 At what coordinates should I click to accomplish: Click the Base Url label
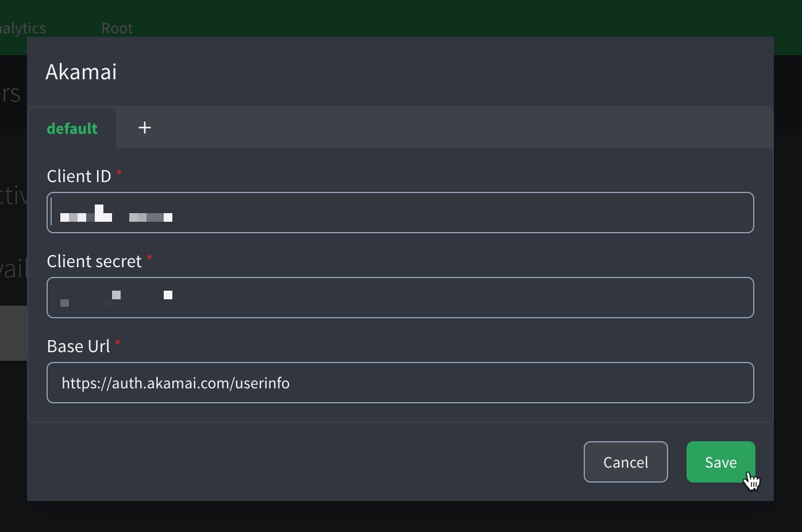point(79,346)
